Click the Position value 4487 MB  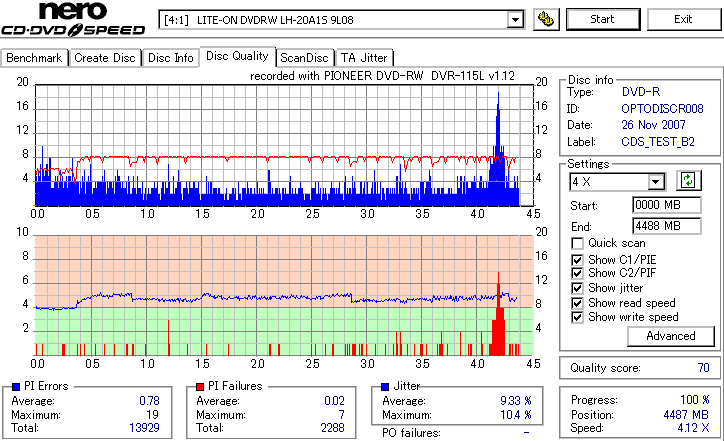pos(686,415)
